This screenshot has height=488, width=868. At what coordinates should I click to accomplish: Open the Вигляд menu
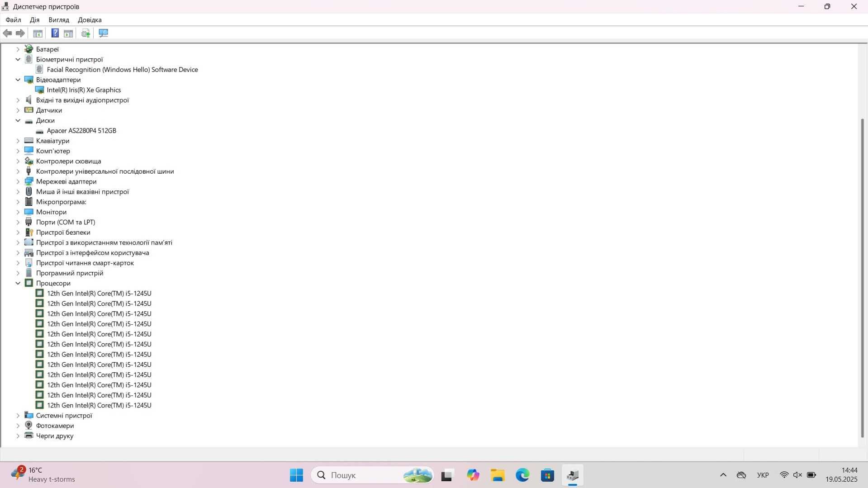click(x=59, y=20)
